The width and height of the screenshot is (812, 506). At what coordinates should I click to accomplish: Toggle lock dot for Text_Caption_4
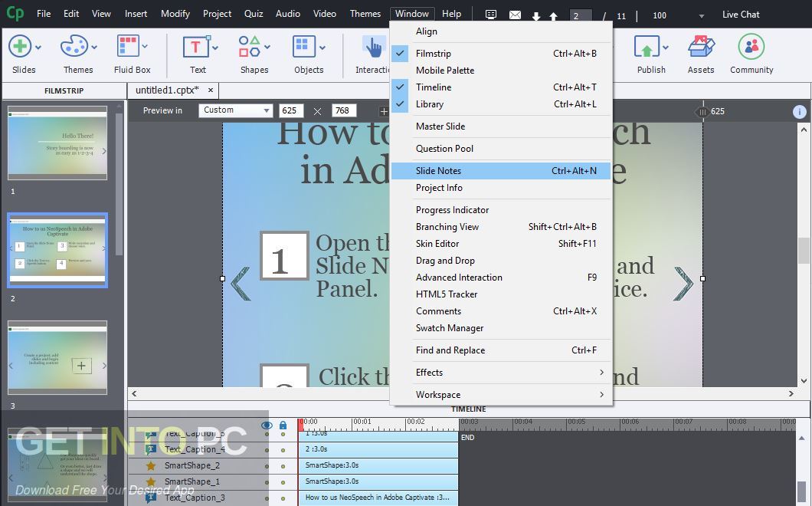(x=283, y=450)
